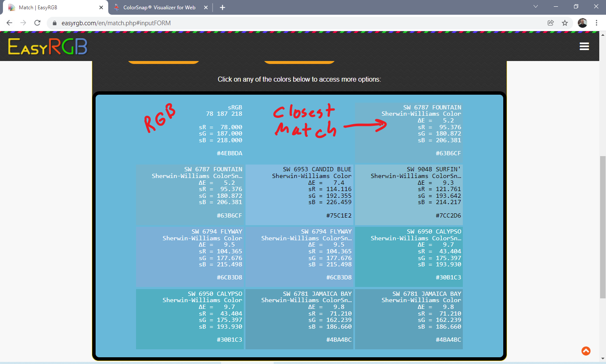Open the EasyRGB hamburger menu
Screen dimensions: 606x364
click(x=584, y=46)
